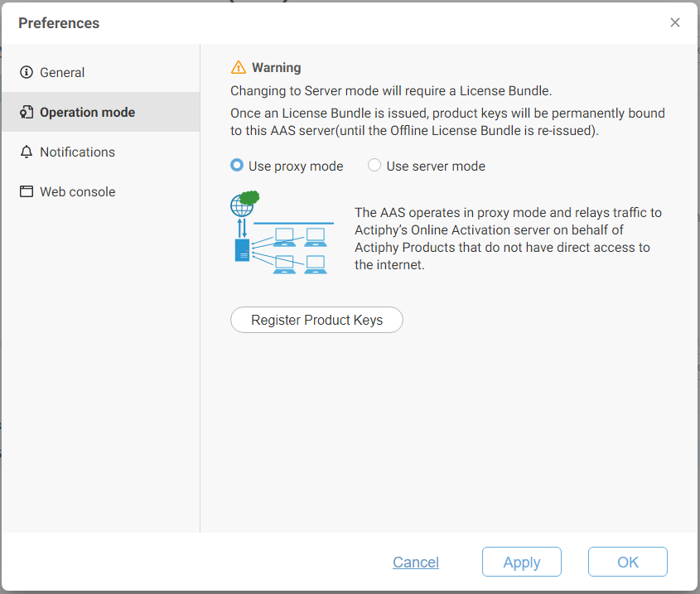Click the General info icon
This screenshot has height=594, width=700.
tap(27, 72)
